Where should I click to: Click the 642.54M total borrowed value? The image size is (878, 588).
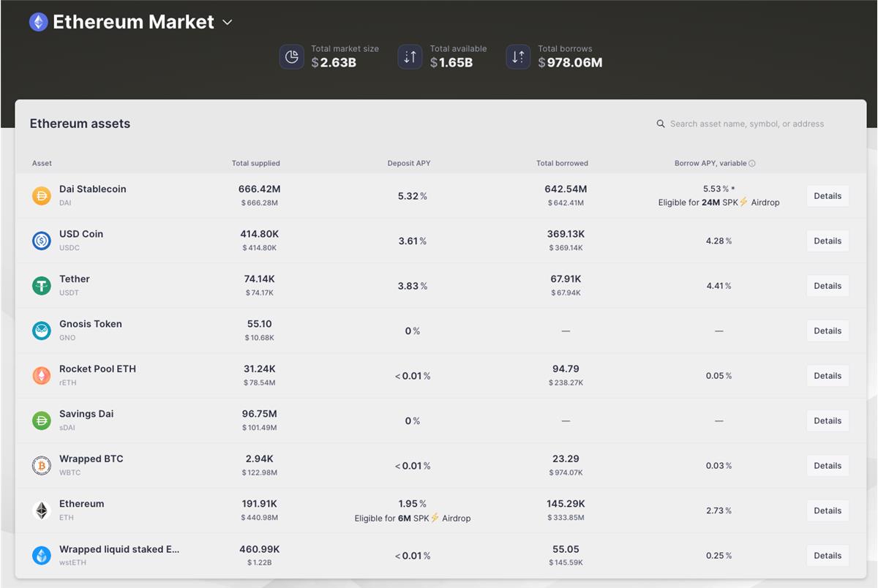tap(566, 189)
